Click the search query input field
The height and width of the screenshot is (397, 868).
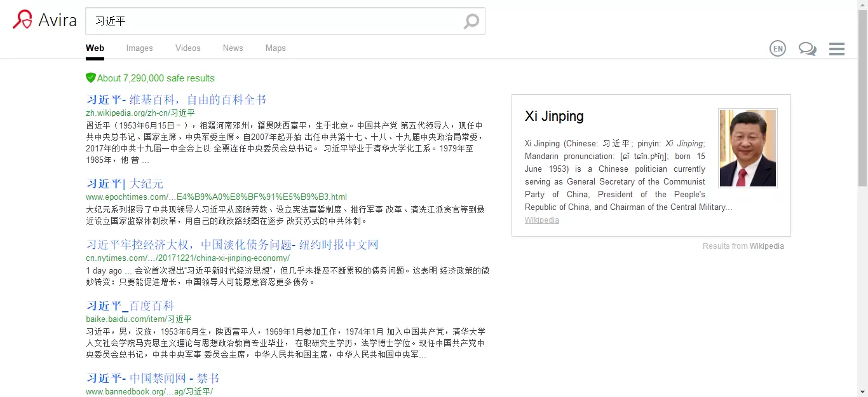pyautogui.click(x=273, y=22)
